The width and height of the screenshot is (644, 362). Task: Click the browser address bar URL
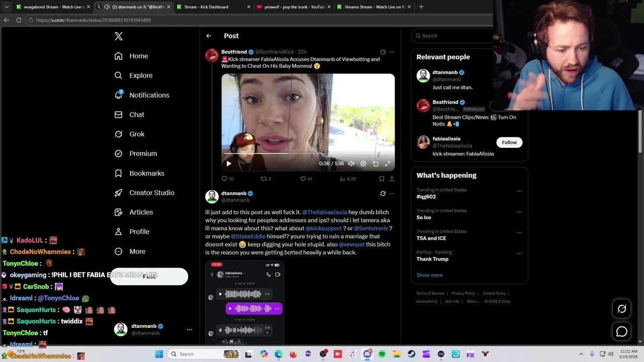93,20
